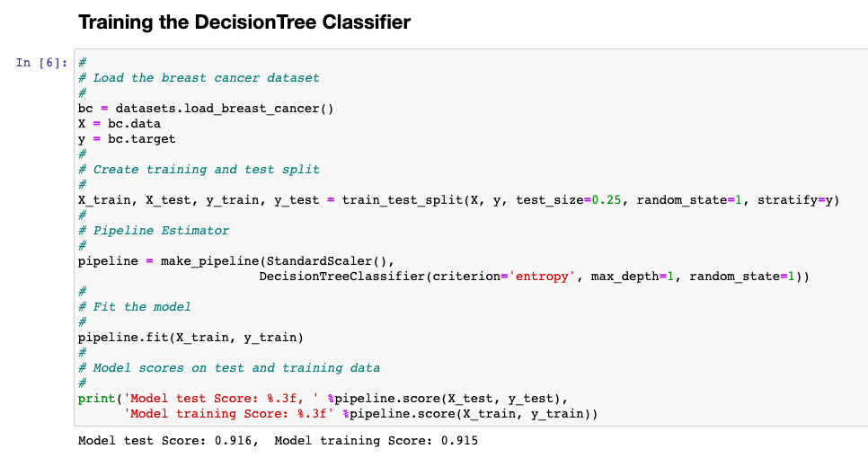Click the 'Training the DecisionTree Classifier' heading

tap(244, 22)
